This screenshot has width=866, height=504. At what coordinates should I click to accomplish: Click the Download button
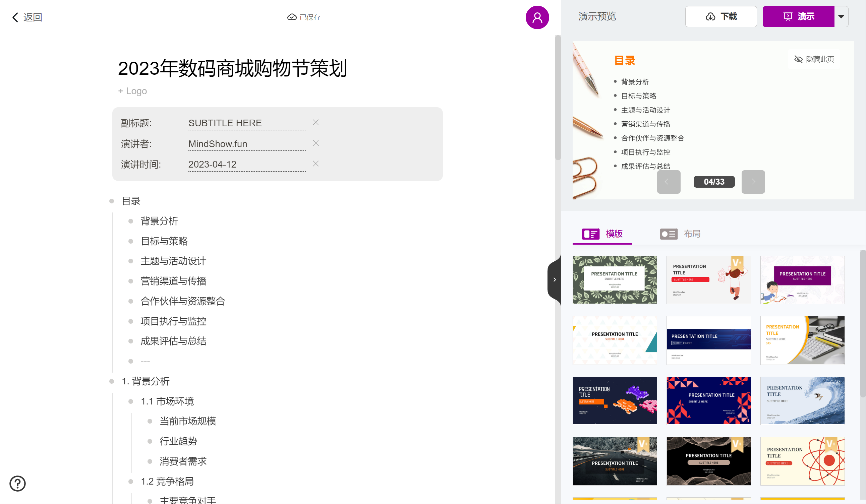[x=720, y=16]
